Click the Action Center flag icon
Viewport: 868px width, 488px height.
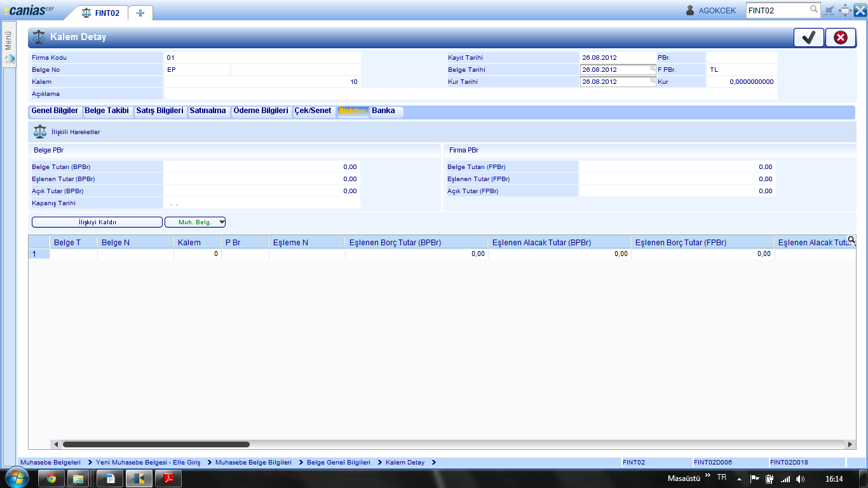(x=755, y=478)
